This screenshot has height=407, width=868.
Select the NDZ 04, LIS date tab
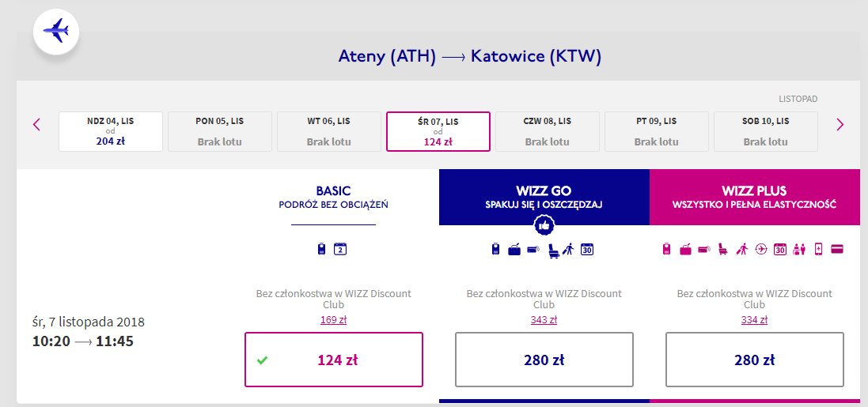tap(111, 131)
